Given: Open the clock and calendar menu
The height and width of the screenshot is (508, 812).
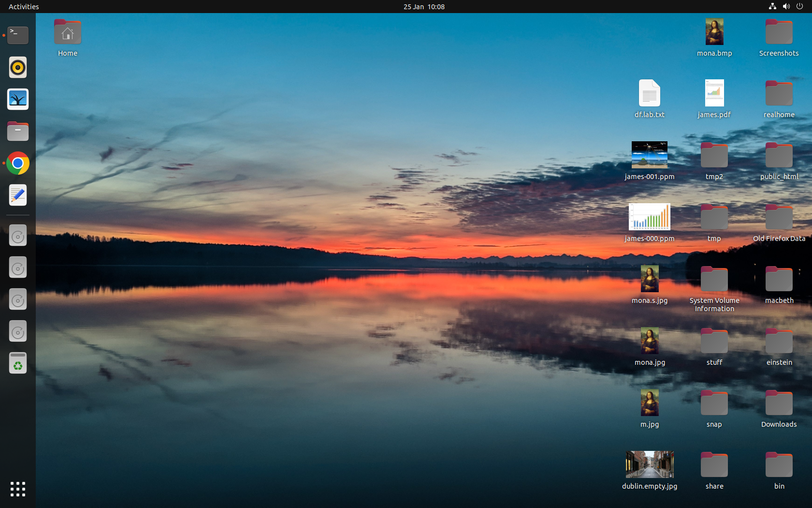Looking at the screenshot, I should [x=424, y=7].
